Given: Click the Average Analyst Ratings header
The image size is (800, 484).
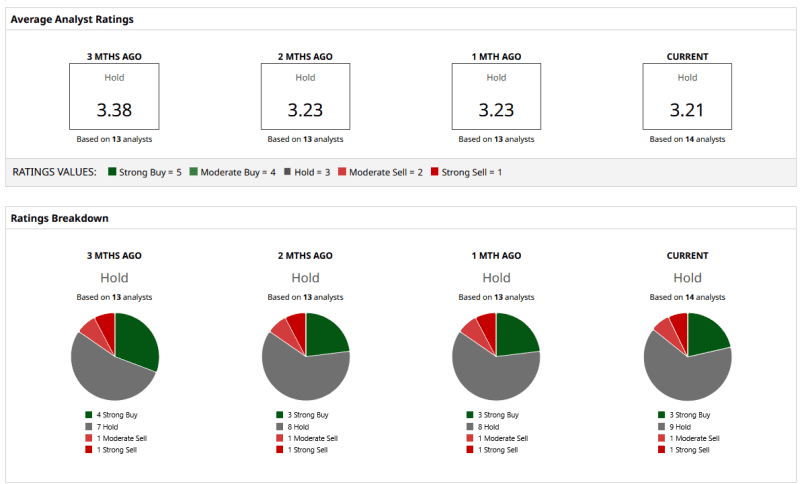Looking at the screenshot, I should coord(72,19).
